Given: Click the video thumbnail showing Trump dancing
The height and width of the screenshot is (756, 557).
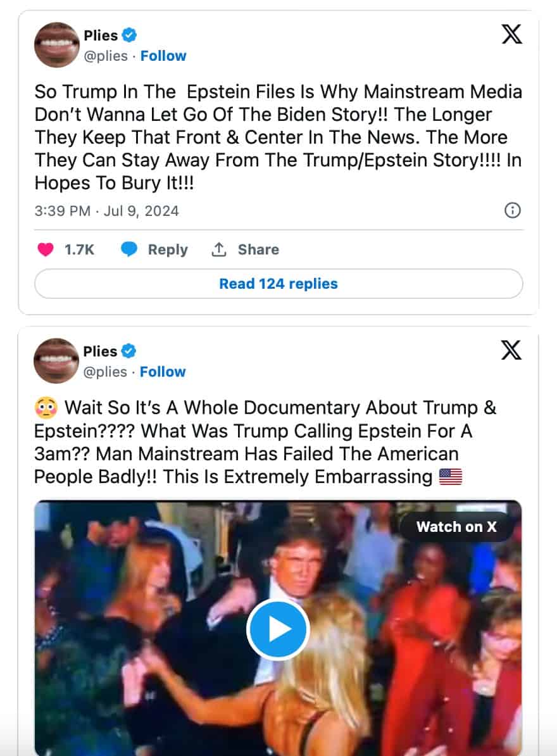Looking at the screenshot, I should point(278,630).
